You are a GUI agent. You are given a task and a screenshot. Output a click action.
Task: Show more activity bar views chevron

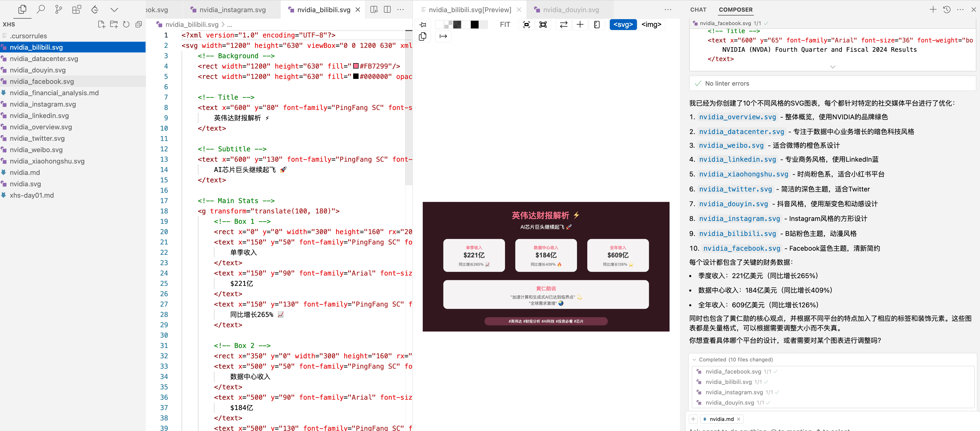114,10
